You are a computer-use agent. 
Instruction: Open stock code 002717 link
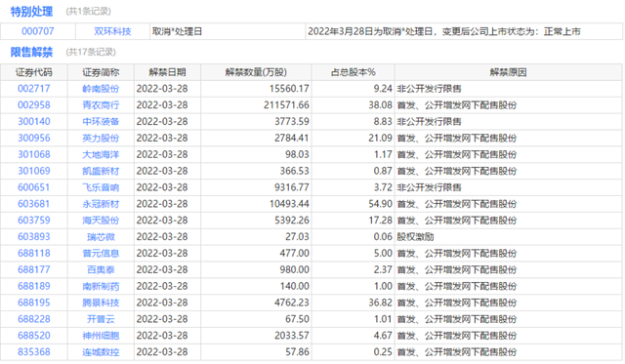coord(34,89)
